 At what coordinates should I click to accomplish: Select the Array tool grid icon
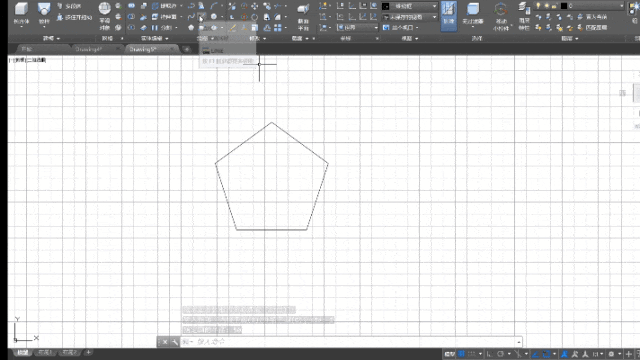[x=278, y=27]
